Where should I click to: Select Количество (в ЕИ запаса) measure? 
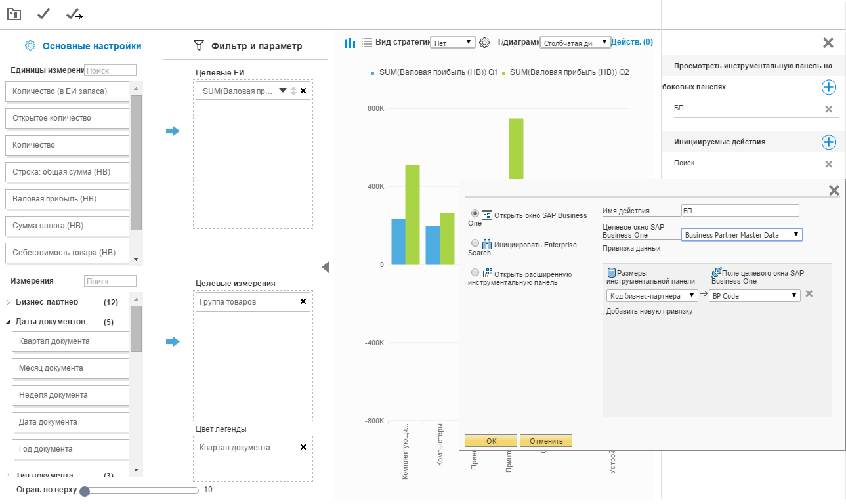(67, 91)
